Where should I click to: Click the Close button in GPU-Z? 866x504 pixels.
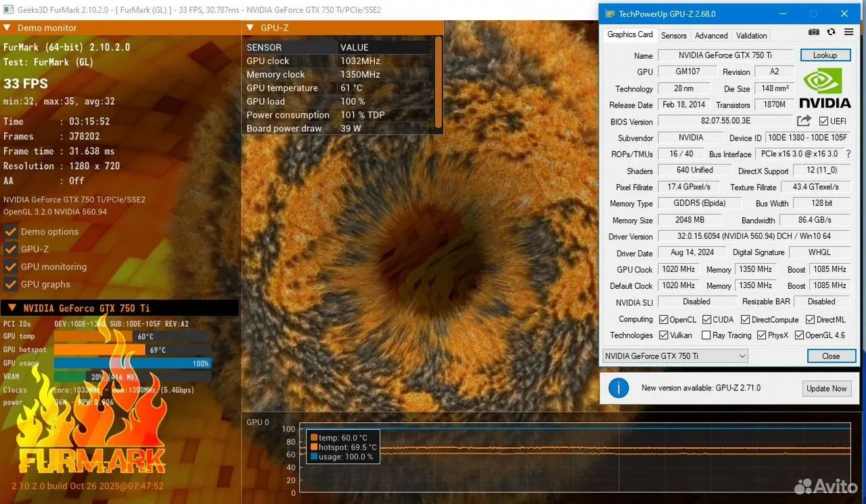[x=831, y=356]
